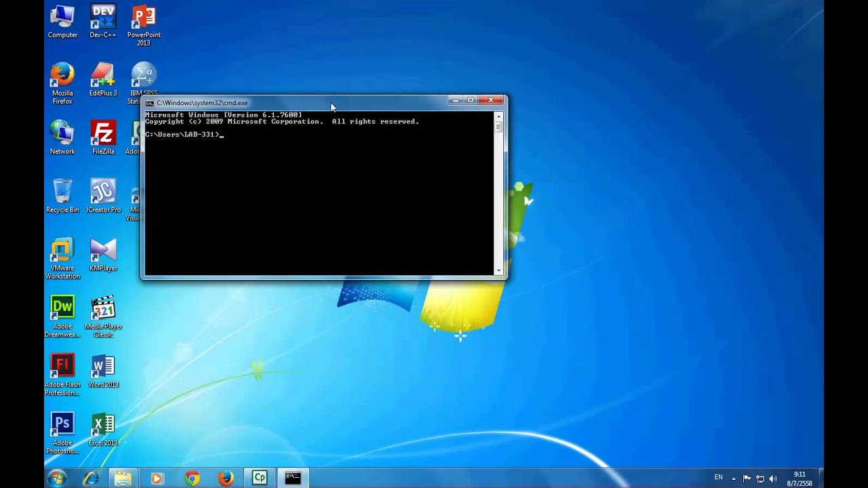Select the Word 2013 desktop shortcut
The image size is (868, 488).
pos(103,371)
